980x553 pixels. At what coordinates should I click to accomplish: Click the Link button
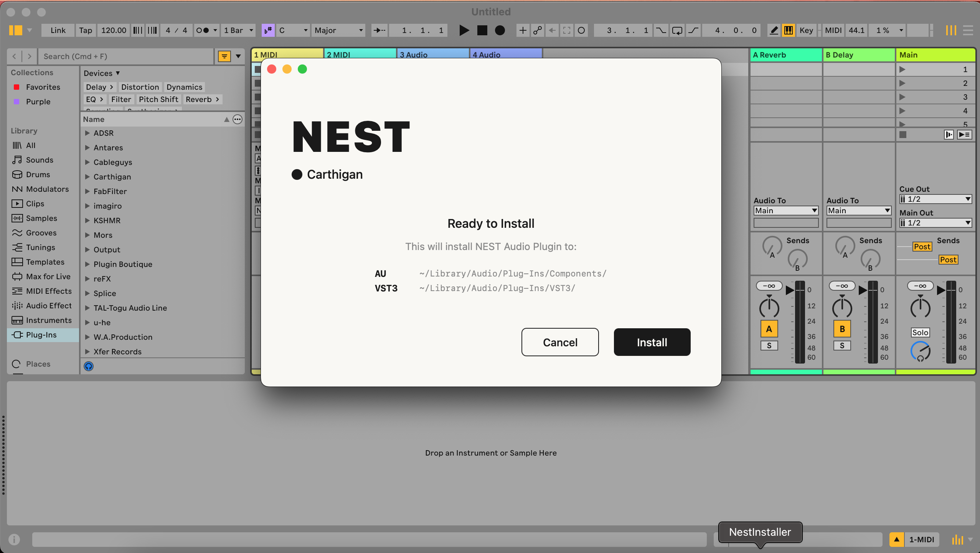pos(58,30)
